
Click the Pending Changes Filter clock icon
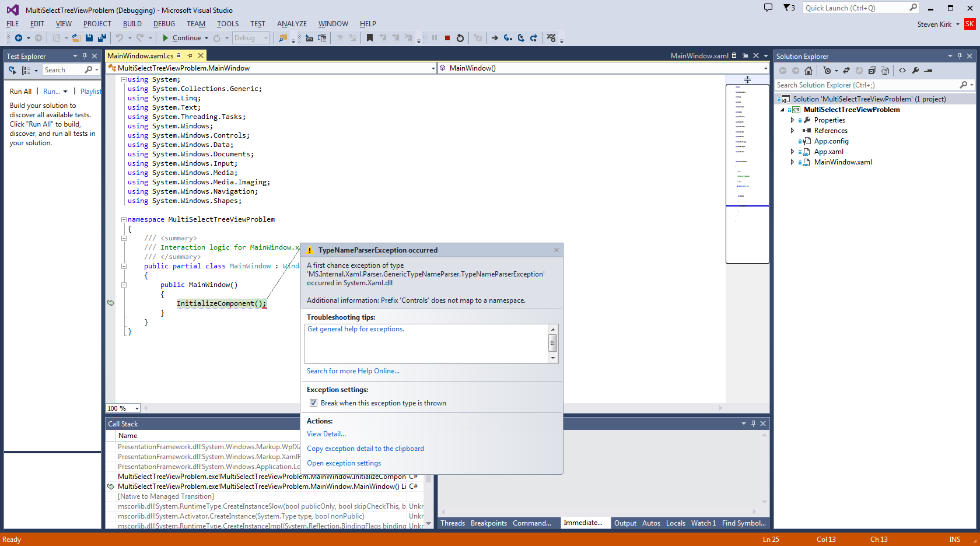pyautogui.click(x=827, y=71)
